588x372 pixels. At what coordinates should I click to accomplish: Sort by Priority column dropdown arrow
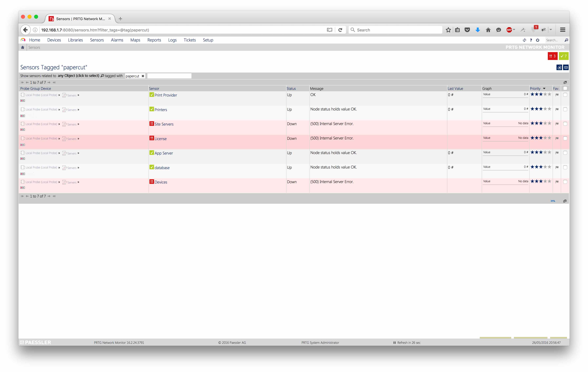pyautogui.click(x=544, y=88)
